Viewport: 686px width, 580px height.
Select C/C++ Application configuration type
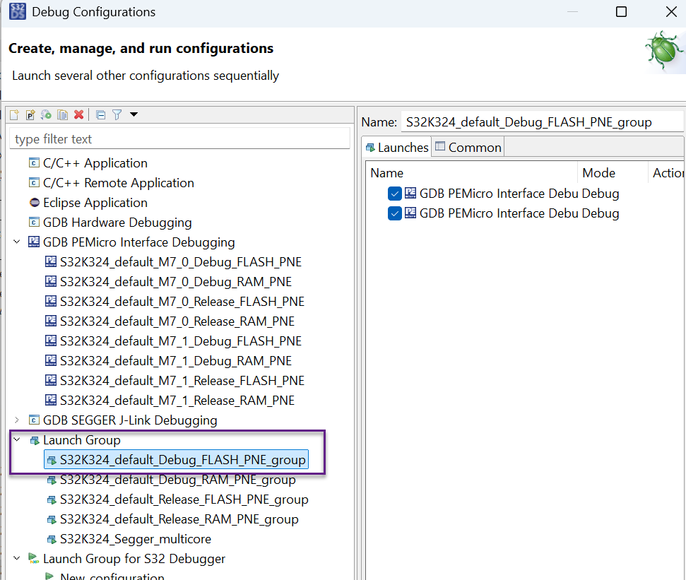pyautogui.click(x=95, y=163)
